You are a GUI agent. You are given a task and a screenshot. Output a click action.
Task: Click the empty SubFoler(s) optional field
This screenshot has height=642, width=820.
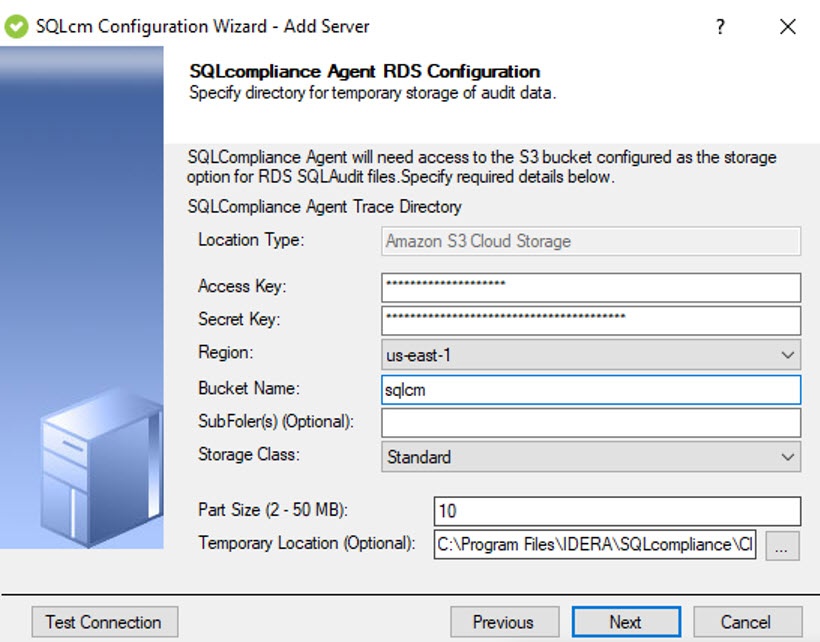click(591, 422)
